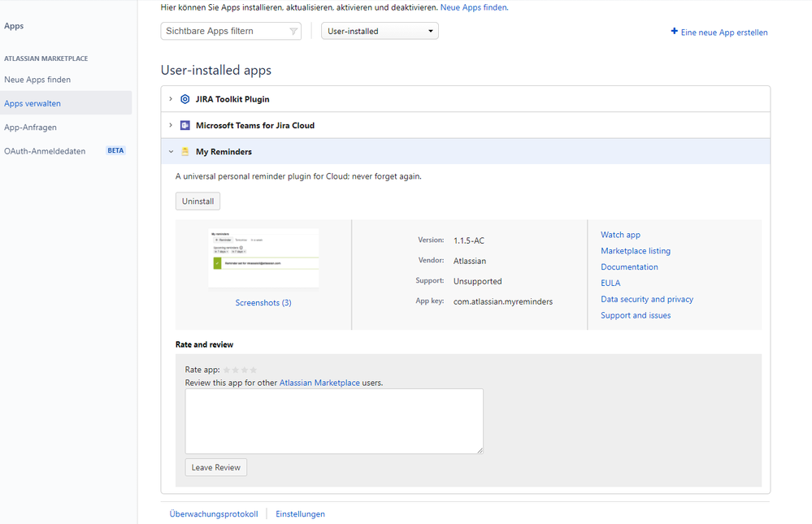The height and width of the screenshot is (524, 812).
Task: Click the plus icon for creating new app
Action: tap(675, 31)
